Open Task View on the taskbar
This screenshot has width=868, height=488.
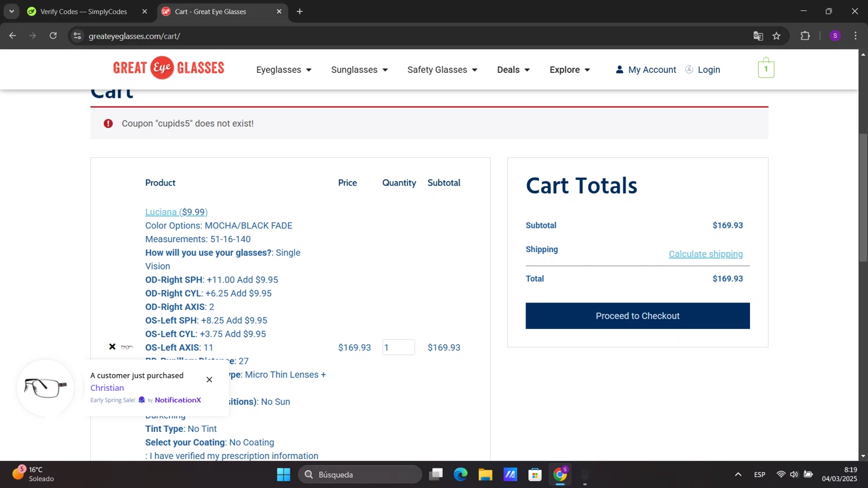click(436, 475)
